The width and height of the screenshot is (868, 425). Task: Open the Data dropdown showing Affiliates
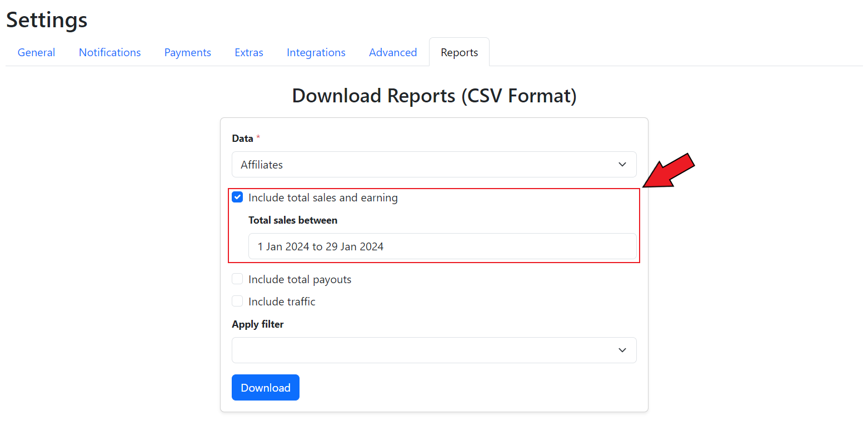click(x=433, y=165)
